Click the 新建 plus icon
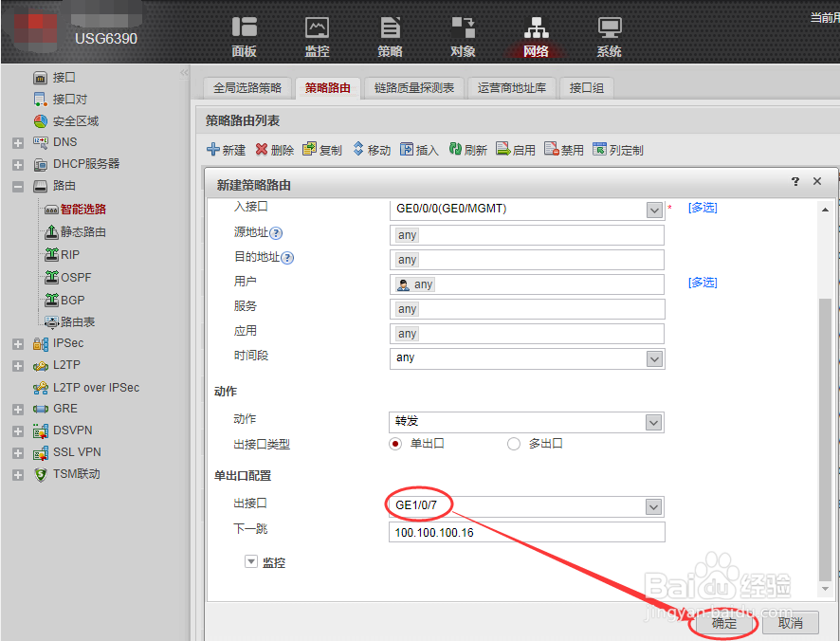Screen dimensions: 840x641 (212, 149)
